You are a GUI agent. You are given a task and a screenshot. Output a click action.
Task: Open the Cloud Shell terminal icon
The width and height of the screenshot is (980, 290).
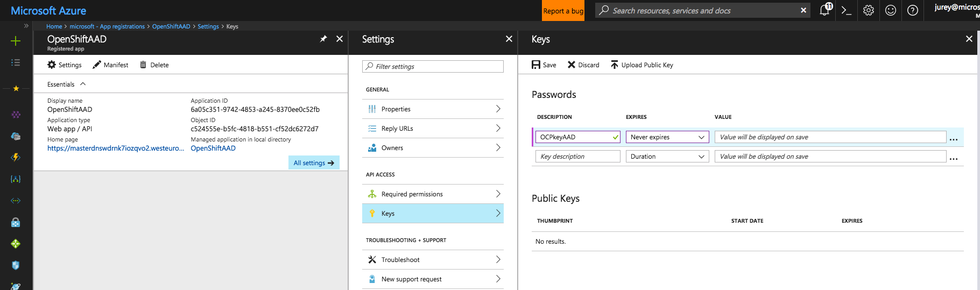click(846, 10)
